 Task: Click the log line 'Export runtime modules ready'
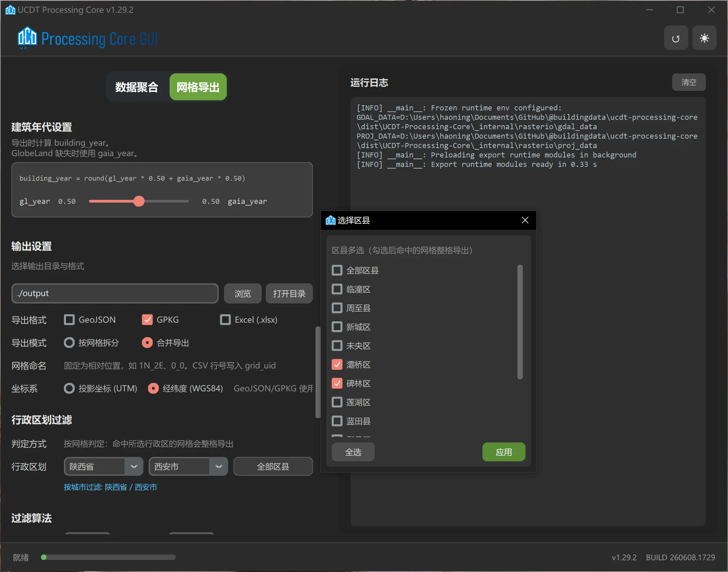coord(476,165)
